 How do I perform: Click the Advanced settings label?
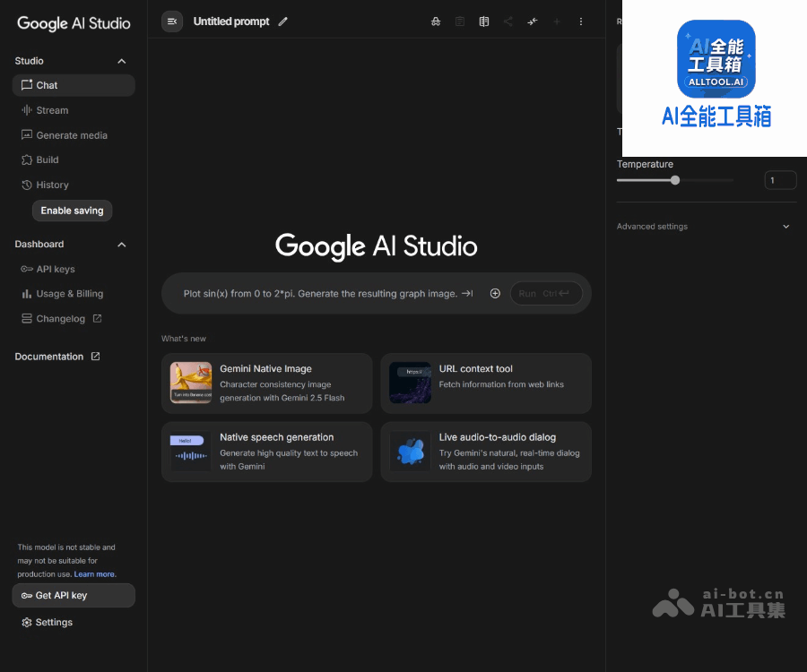coord(652,226)
